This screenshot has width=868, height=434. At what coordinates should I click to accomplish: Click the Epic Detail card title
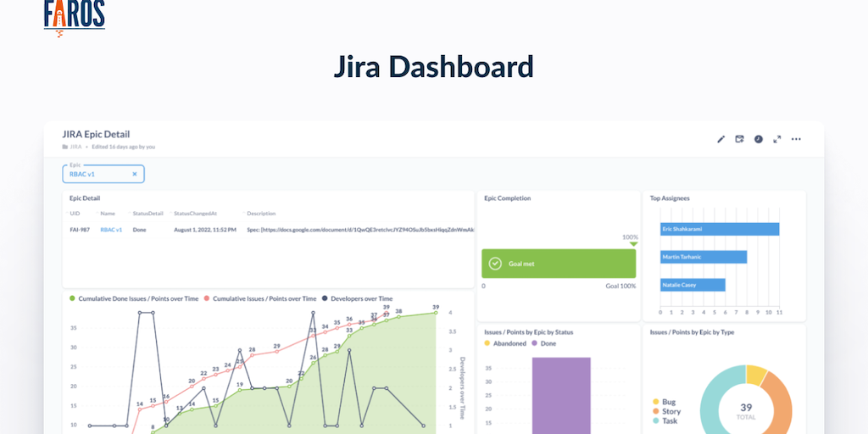85,198
